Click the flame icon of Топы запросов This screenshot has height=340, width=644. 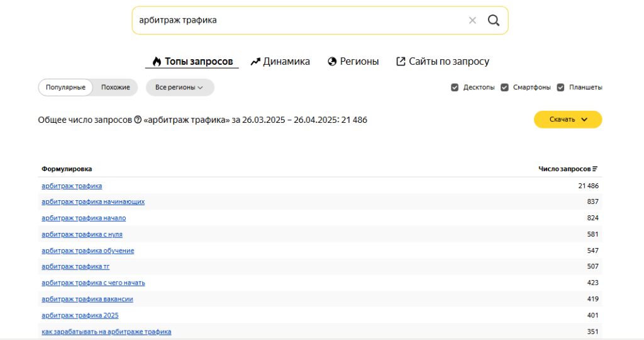click(x=157, y=61)
